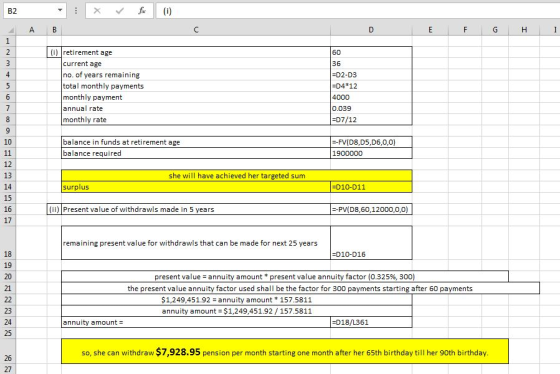Click cell with value 0.039
The image size is (560, 374).
pos(371,108)
